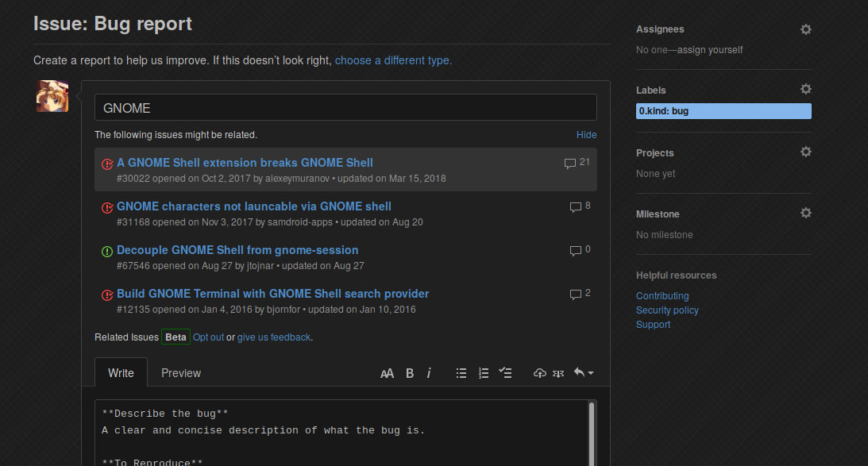Click the header text size icon
The height and width of the screenshot is (466, 868).
pyautogui.click(x=387, y=373)
